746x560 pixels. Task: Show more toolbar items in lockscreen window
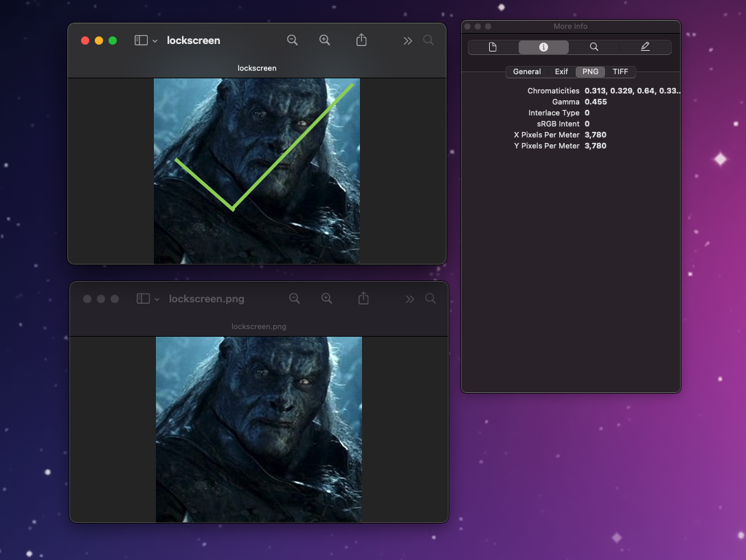click(408, 41)
